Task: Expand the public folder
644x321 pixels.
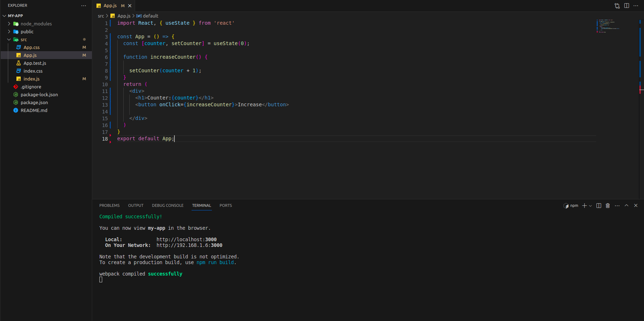Action: tap(27, 32)
